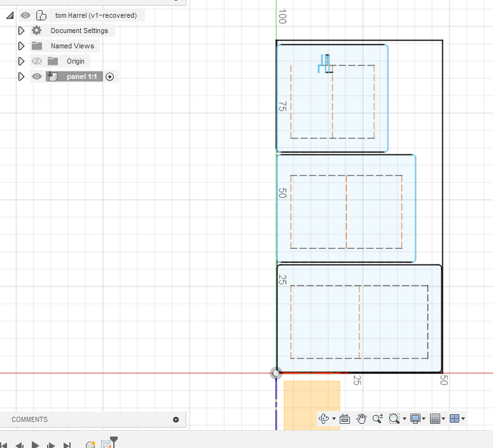Click the Zoom Window fit icon
This screenshot has width=493, height=448.
[x=394, y=419]
